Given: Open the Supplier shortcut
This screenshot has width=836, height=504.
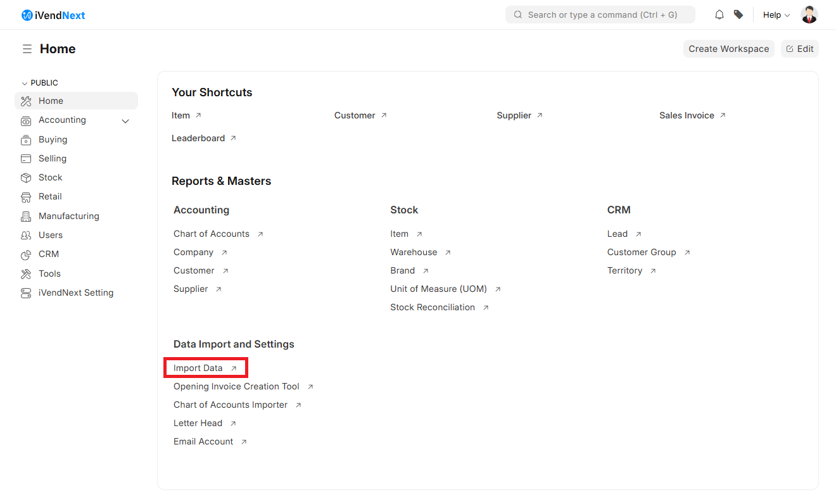Looking at the screenshot, I should coord(514,115).
